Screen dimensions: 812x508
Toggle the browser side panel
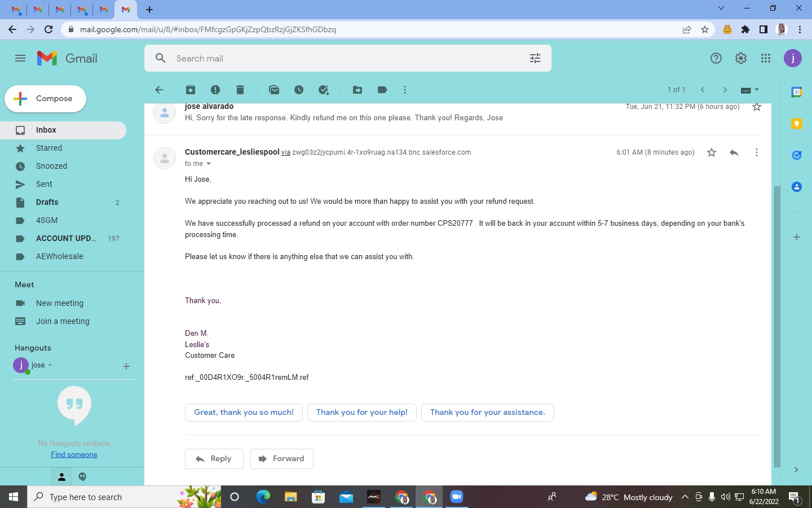764,29
